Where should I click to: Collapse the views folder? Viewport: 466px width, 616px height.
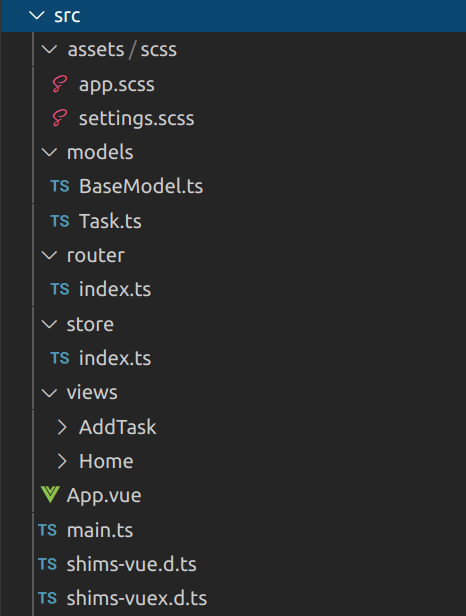tap(50, 392)
